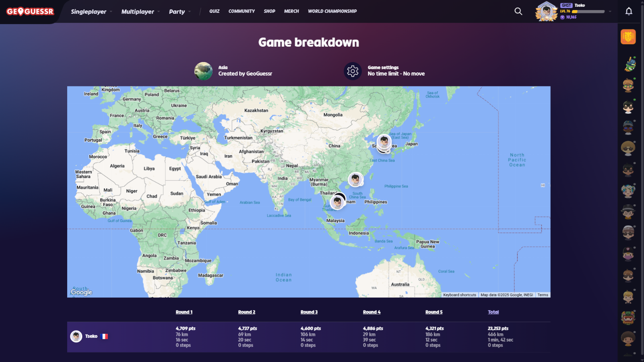Screen dimensions: 644x362
Task: Click the GeoGuessr logo
Action: [30, 12]
